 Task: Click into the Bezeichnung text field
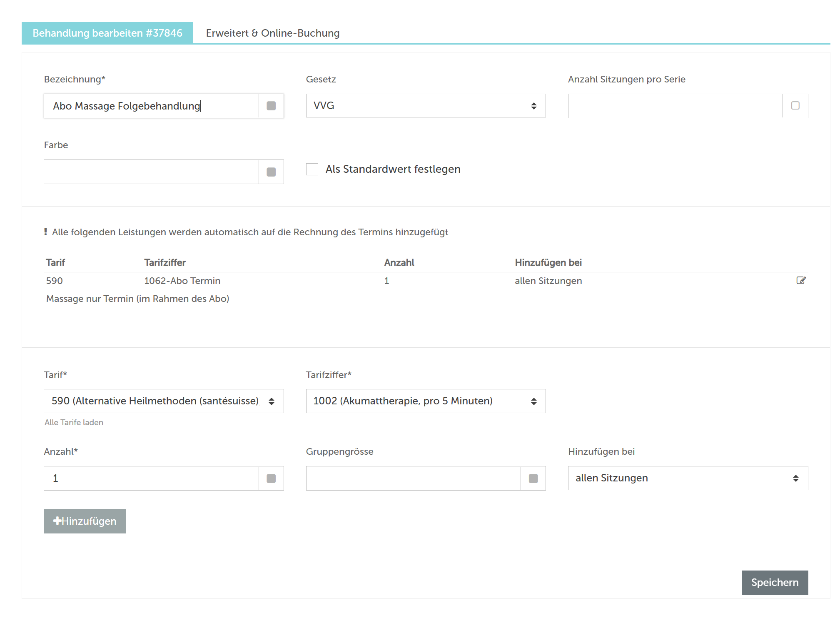(x=151, y=106)
